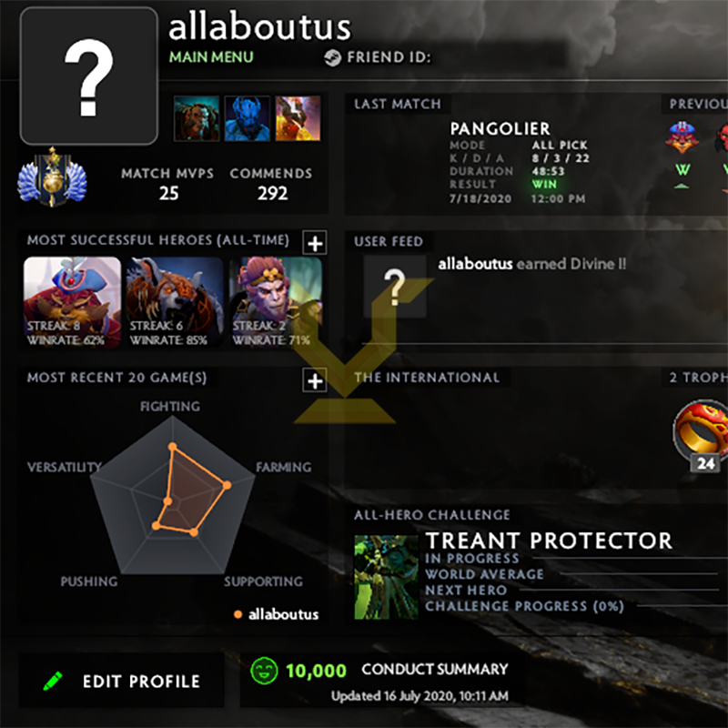Click the user feed avatar placeholder
Screen dimensions: 728x728
click(395, 287)
